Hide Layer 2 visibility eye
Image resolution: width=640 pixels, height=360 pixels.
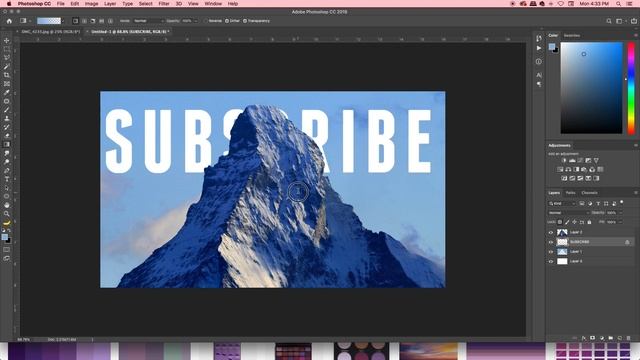(551, 232)
